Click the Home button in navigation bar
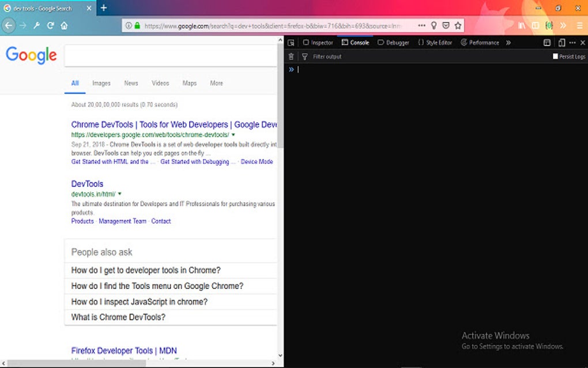 point(63,25)
